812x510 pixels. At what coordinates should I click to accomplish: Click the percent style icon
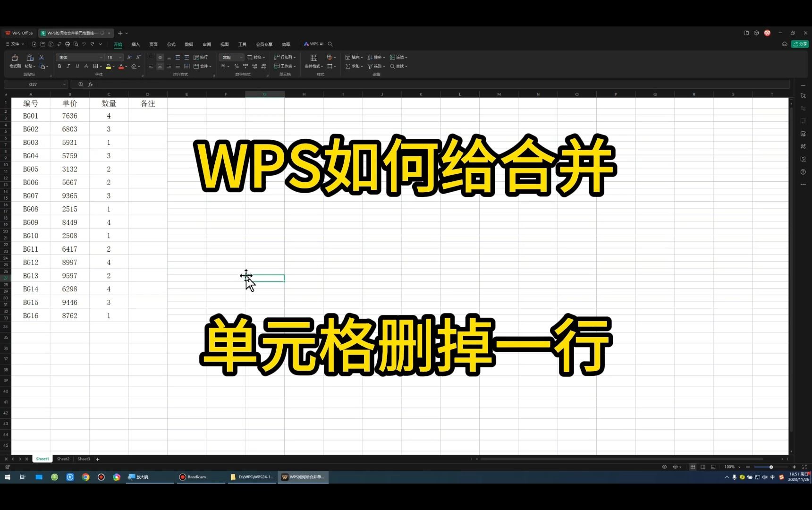[x=236, y=66]
